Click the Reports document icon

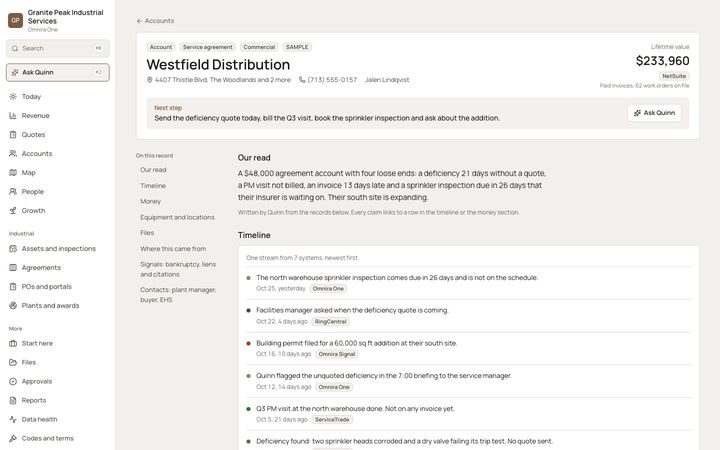13,400
